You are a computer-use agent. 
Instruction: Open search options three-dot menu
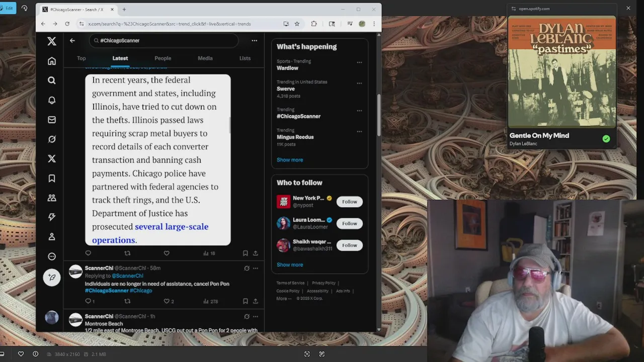254,40
